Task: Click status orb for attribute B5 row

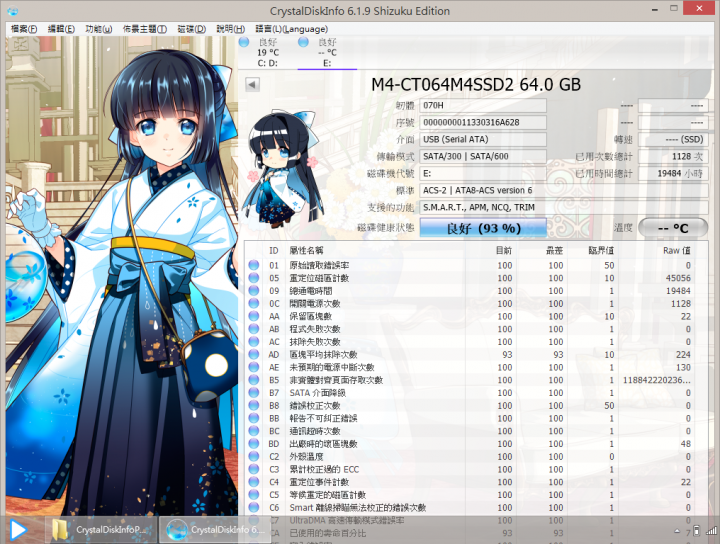Action: click(253, 380)
